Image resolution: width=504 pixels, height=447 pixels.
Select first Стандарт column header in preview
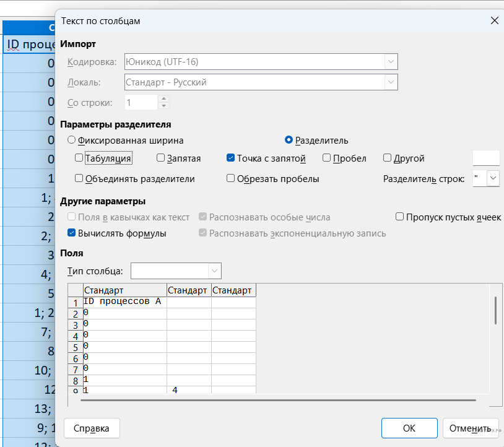pyautogui.click(x=124, y=290)
